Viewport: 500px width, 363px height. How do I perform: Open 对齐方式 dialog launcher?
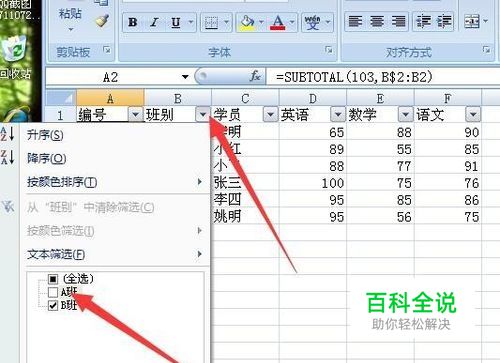(486, 50)
